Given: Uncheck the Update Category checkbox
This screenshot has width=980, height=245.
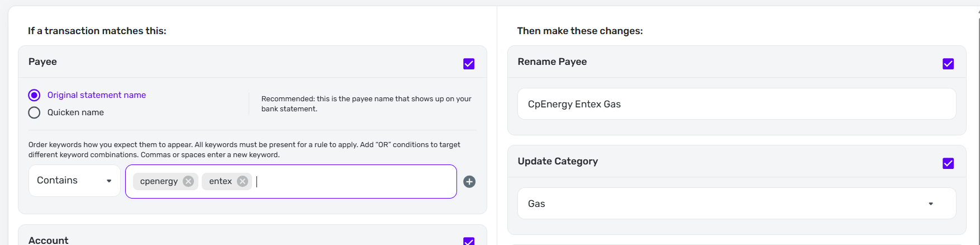Looking at the screenshot, I should [948, 163].
